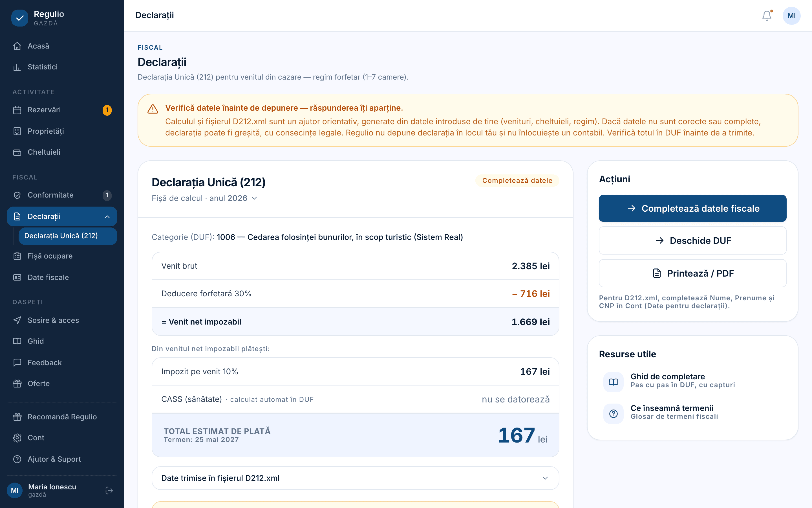Expand Date trimise în fișierul D212.xml
The image size is (812, 508).
tap(355, 478)
